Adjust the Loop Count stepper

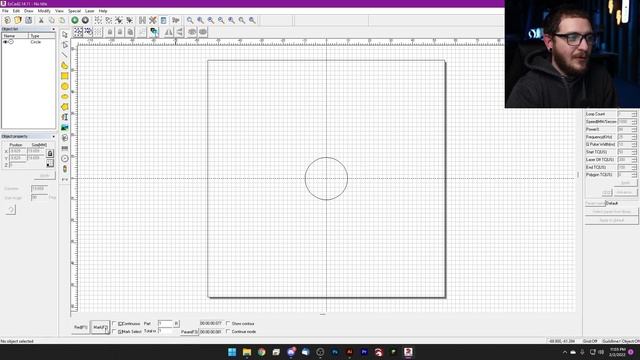pyautogui.click(x=634, y=114)
